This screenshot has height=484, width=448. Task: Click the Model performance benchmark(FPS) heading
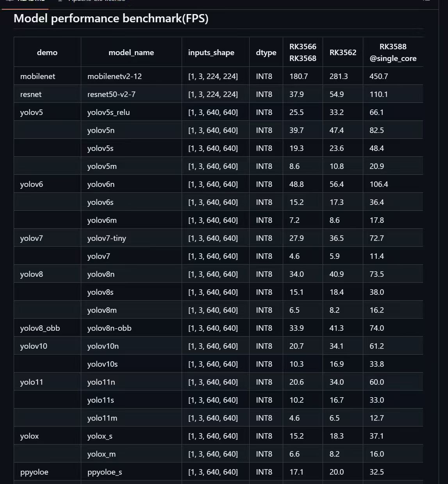pyautogui.click(x=111, y=18)
